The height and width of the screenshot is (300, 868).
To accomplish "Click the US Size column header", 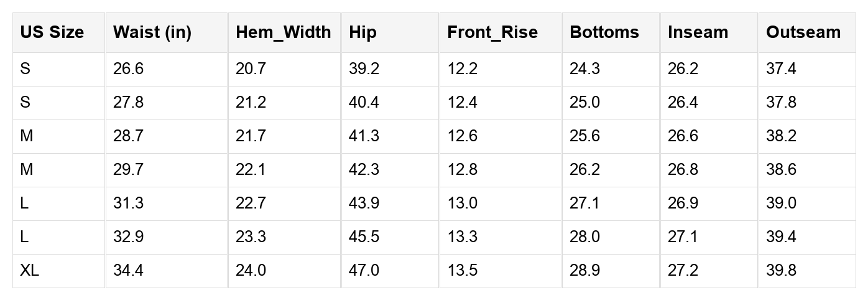I will [52, 32].
